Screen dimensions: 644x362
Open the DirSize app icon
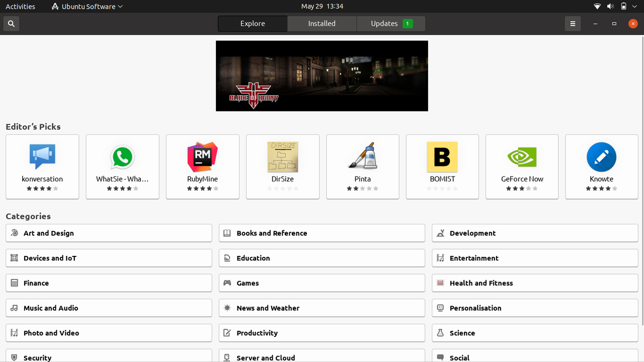(283, 157)
